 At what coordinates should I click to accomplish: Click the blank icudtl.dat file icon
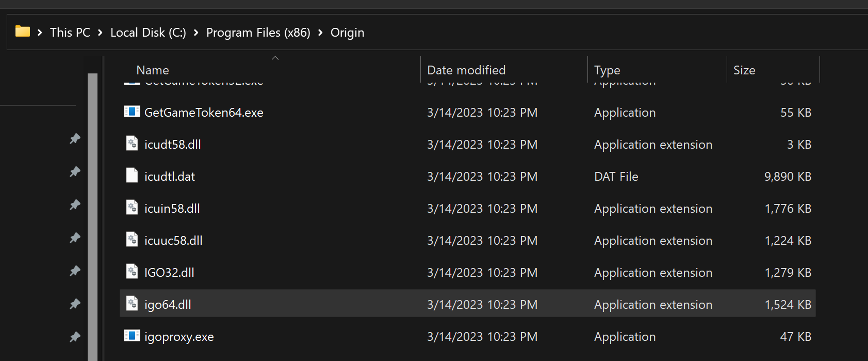tap(132, 176)
